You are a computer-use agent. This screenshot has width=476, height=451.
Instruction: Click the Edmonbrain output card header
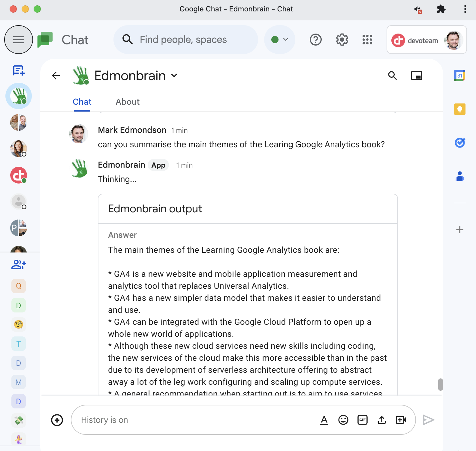pyautogui.click(x=248, y=209)
